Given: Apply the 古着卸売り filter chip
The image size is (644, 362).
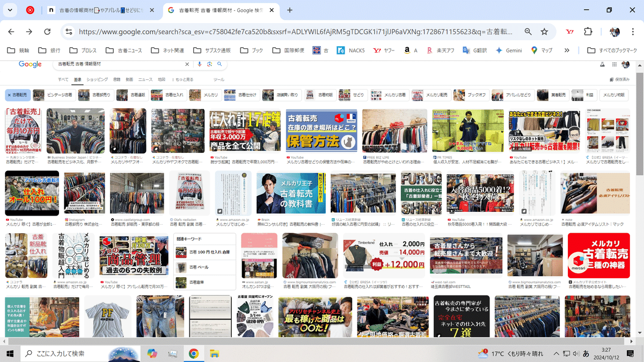Looking at the screenshot, I should [97, 95].
